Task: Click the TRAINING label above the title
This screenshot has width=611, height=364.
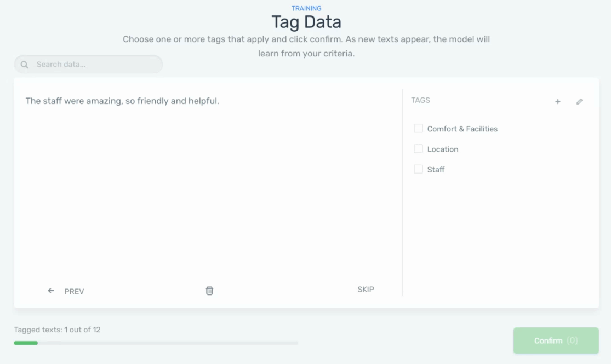Action: click(x=306, y=8)
